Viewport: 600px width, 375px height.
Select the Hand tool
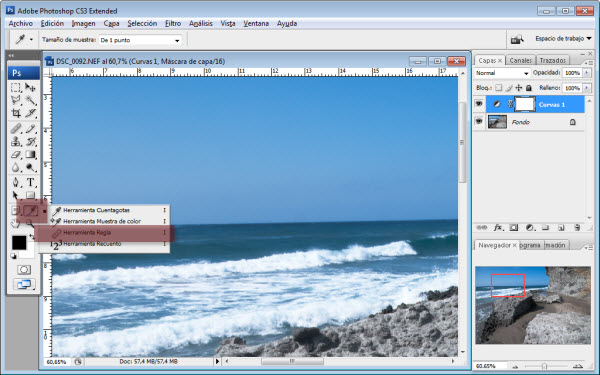[15, 223]
